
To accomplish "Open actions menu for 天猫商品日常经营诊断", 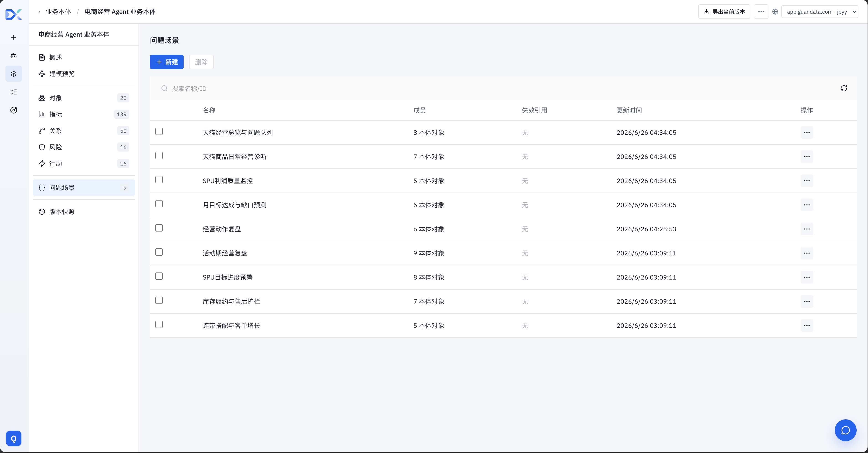I will coord(807,157).
